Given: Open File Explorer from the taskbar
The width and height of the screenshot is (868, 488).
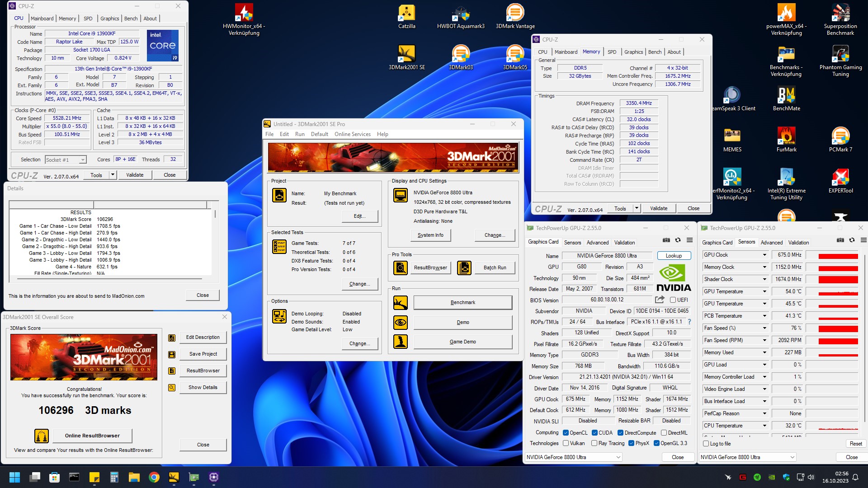Looking at the screenshot, I should click(134, 477).
